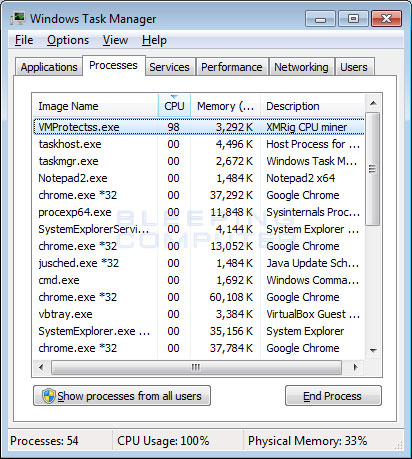Screen dimensions: 412x459
Task: Click the horizontal scrollbar thumb
Action: pos(196,367)
